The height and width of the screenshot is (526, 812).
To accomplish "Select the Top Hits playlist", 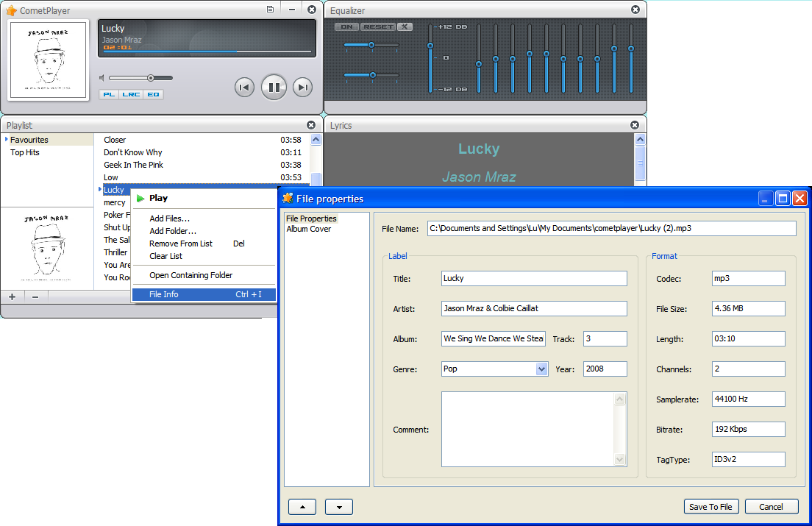I will 25,152.
